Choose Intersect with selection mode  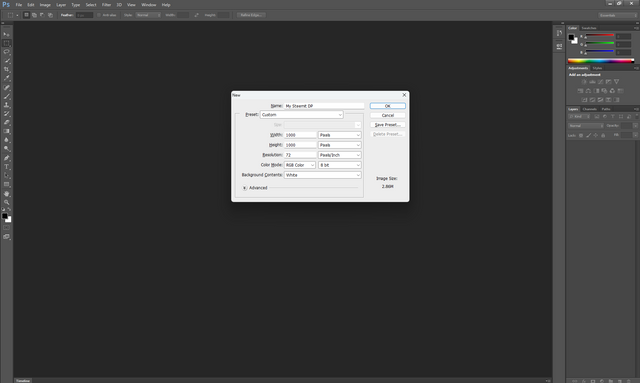pos(50,15)
